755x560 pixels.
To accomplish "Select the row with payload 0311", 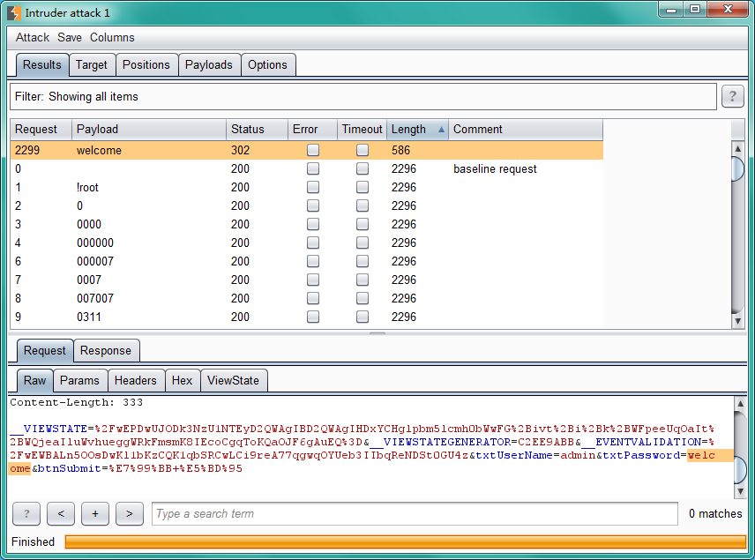I will coord(306,317).
